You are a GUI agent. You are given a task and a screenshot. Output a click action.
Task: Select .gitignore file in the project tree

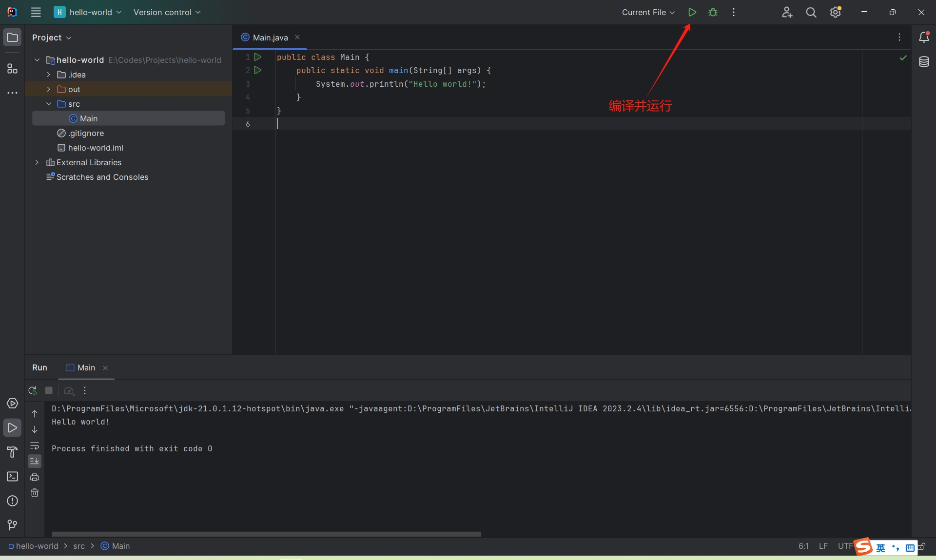(x=86, y=133)
